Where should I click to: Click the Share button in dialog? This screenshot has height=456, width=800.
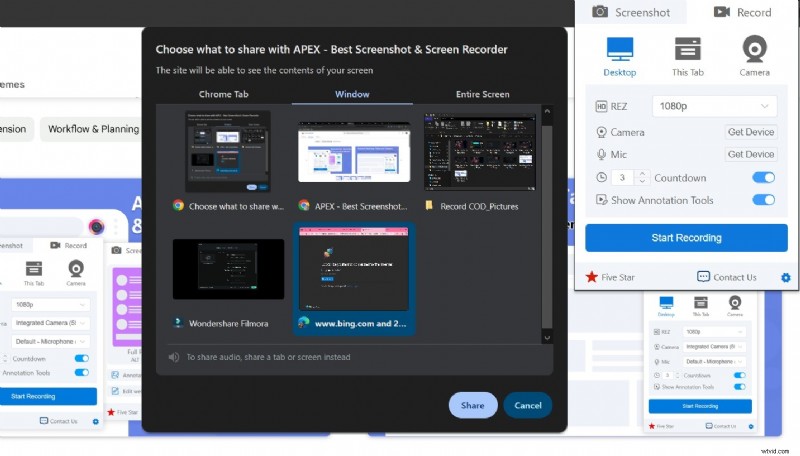click(473, 405)
